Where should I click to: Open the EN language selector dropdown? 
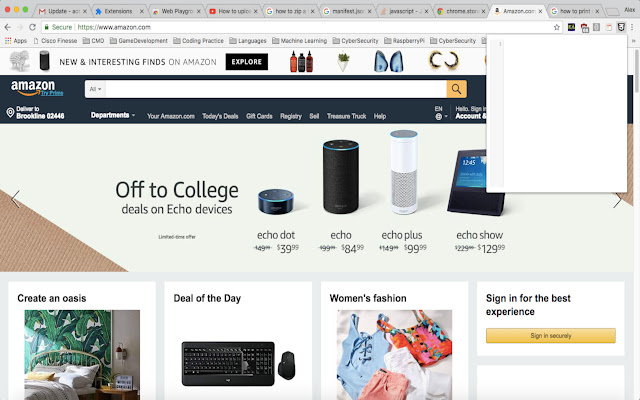coord(440,113)
